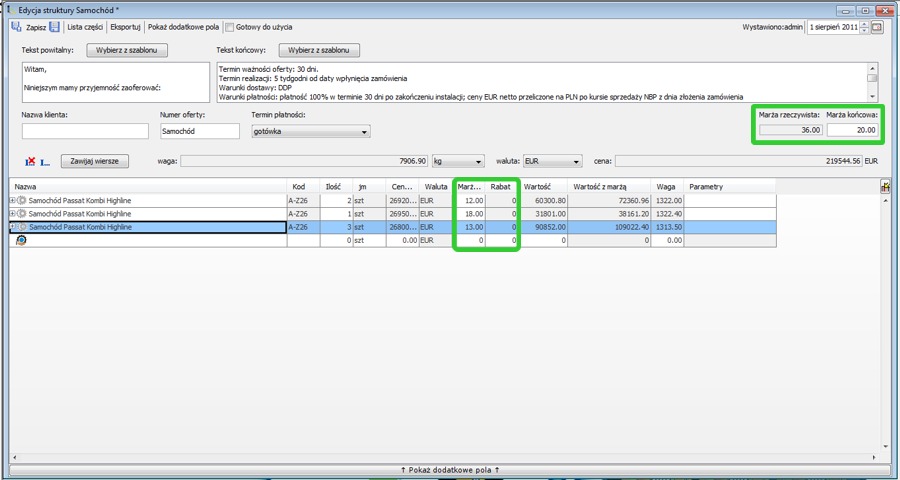Click the delete row icon with red X
This screenshot has height=480, width=900.
coord(30,162)
